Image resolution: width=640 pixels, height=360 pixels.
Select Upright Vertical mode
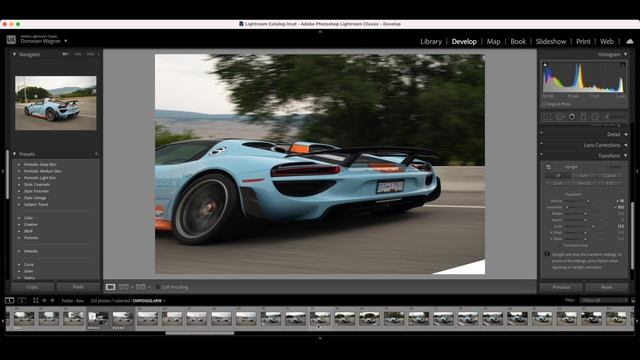coord(584,183)
